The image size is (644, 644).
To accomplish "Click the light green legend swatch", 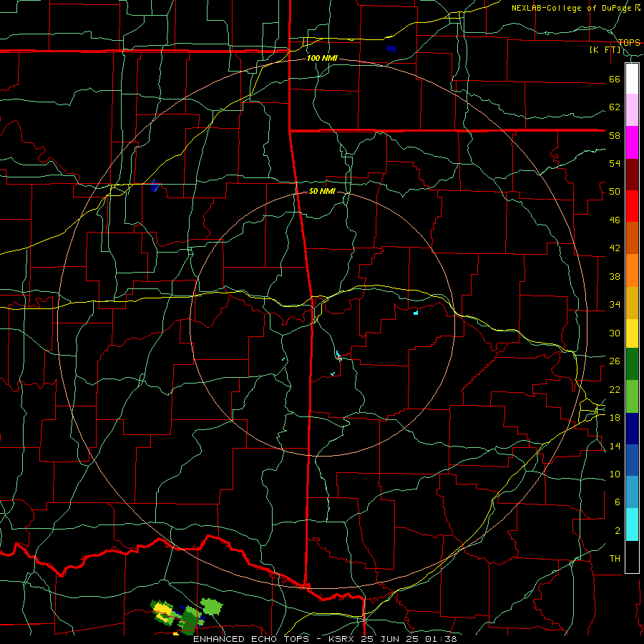I will [x=632, y=396].
